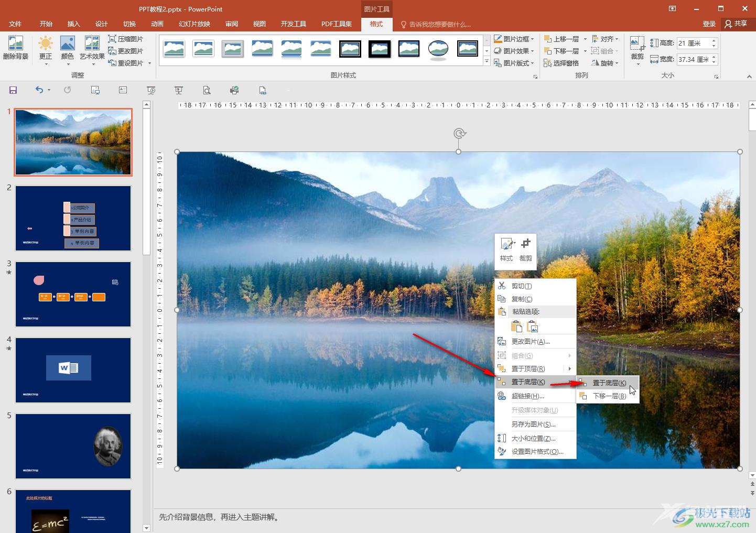
Task: Choose 大小和位置(Z)... from context menu
Action: (535, 438)
